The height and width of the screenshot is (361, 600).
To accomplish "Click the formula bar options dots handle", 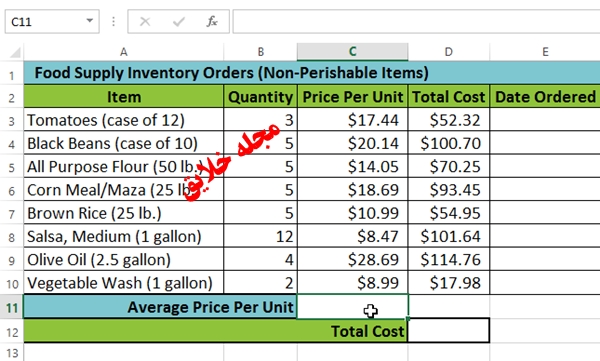I will click(113, 21).
